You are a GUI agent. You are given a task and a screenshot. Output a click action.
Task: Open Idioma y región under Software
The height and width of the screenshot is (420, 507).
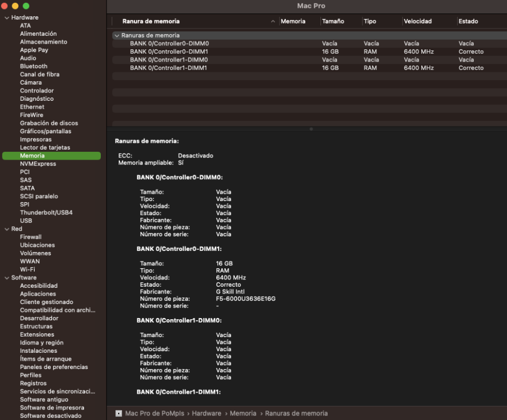tap(41, 343)
